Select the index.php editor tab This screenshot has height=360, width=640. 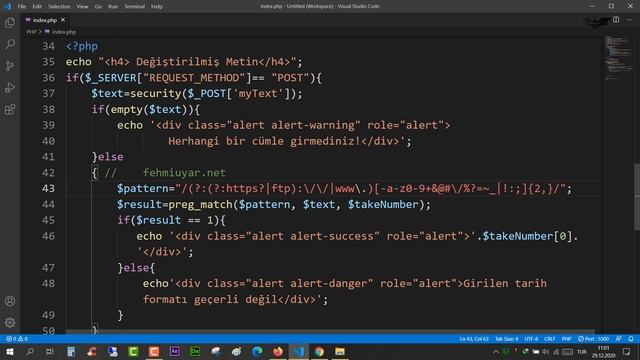point(44,20)
